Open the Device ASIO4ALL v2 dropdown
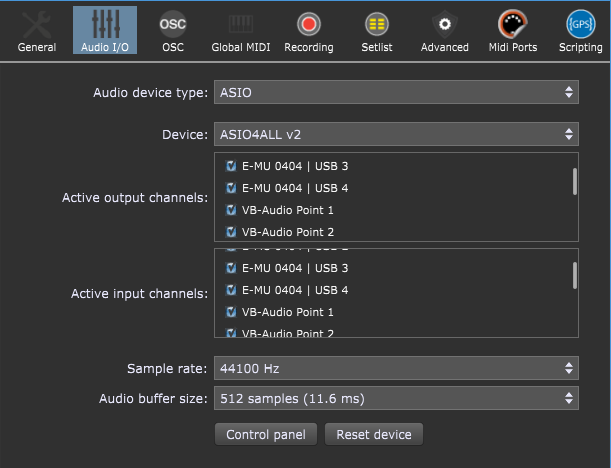The height and width of the screenshot is (468, 611). pyautogui.click(x=396, y=134)
